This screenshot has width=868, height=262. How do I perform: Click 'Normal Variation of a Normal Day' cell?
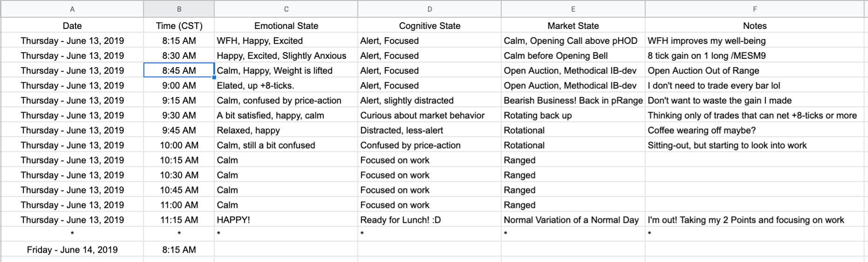573,220
